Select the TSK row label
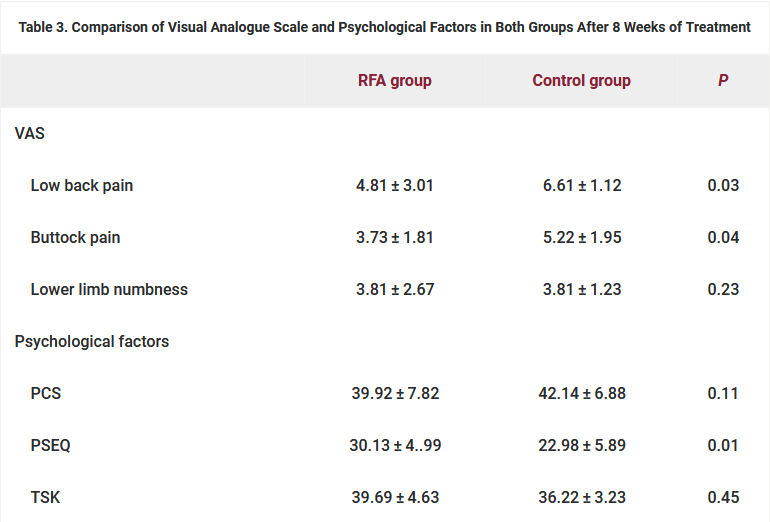 [x=45, y=497]
